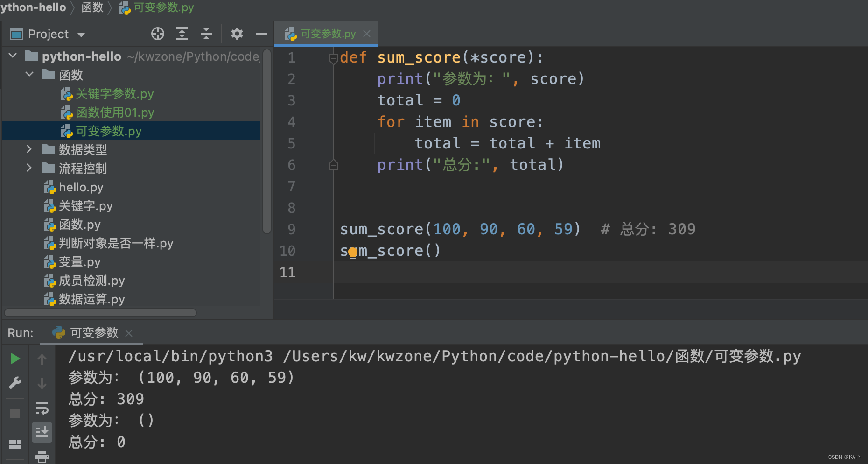Viewport: 868px width, 464px height.
Task: Toggle Scroll to End in console
Action: tap(42, 432)
